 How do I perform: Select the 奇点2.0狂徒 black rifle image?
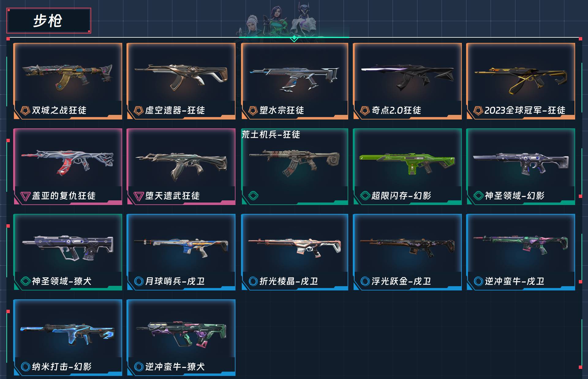tap(407, 77)
